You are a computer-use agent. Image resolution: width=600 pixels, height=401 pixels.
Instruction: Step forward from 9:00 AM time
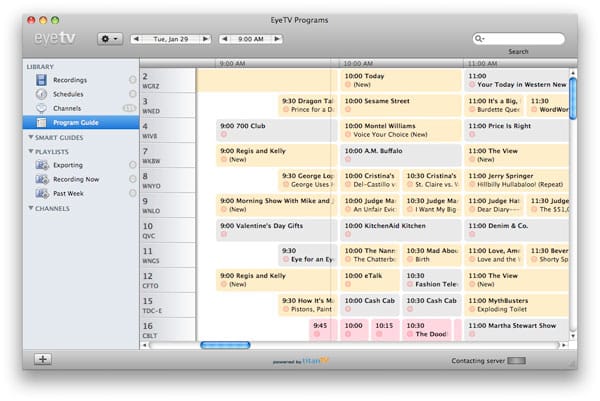[277, 39]
